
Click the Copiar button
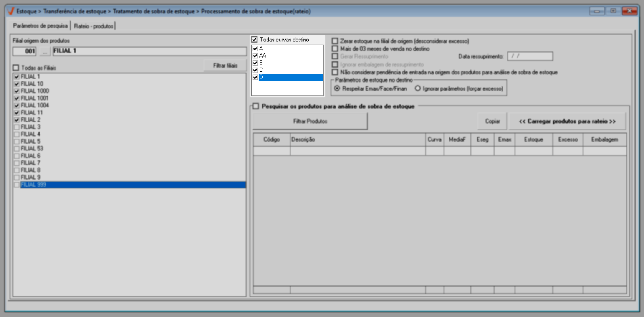(492, 121)
